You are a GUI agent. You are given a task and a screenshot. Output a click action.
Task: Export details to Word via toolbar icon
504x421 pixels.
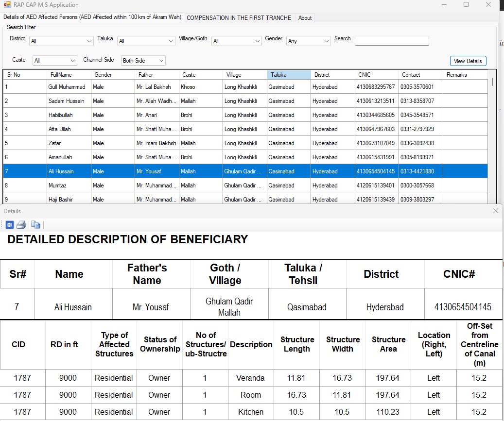coord(10,225)
